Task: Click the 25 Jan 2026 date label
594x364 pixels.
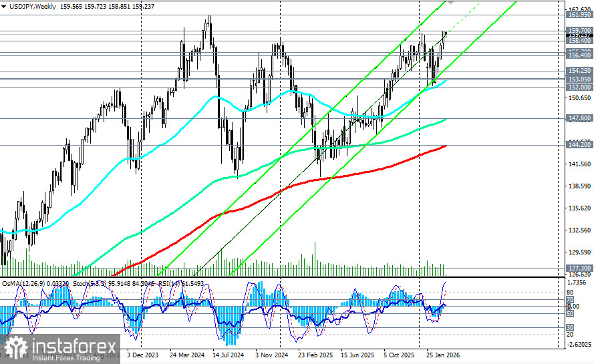Action: (x=443, y=355)
